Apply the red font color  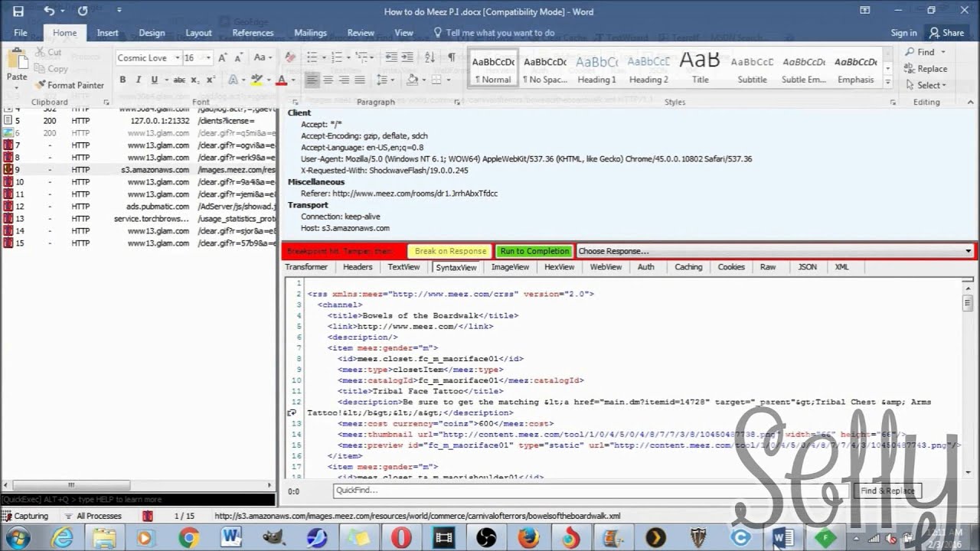point(281,80)
